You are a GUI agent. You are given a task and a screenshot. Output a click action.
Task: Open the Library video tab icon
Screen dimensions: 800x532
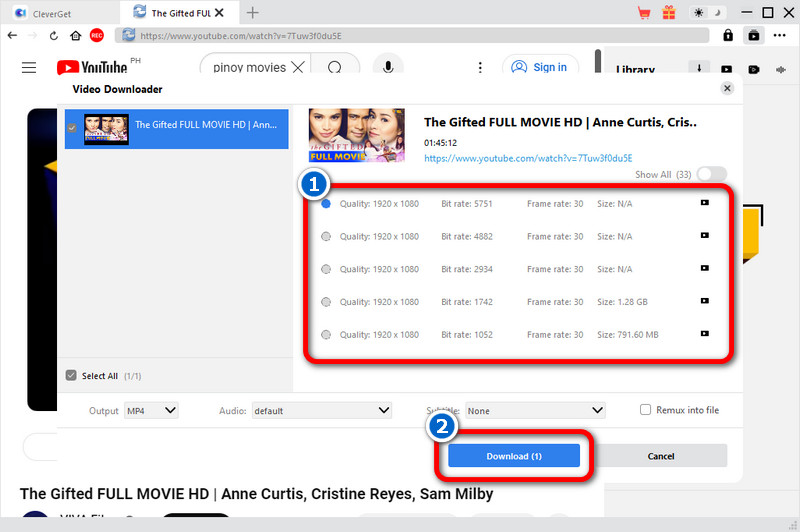click(x=727, y=69)
